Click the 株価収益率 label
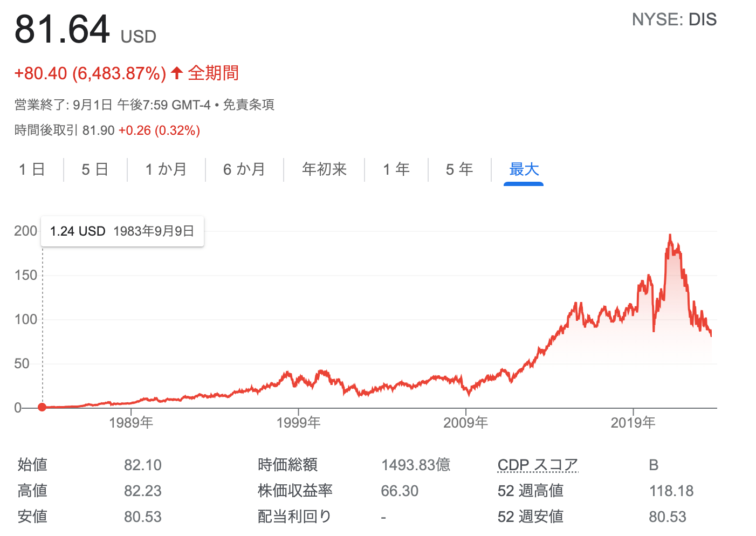 295,491
